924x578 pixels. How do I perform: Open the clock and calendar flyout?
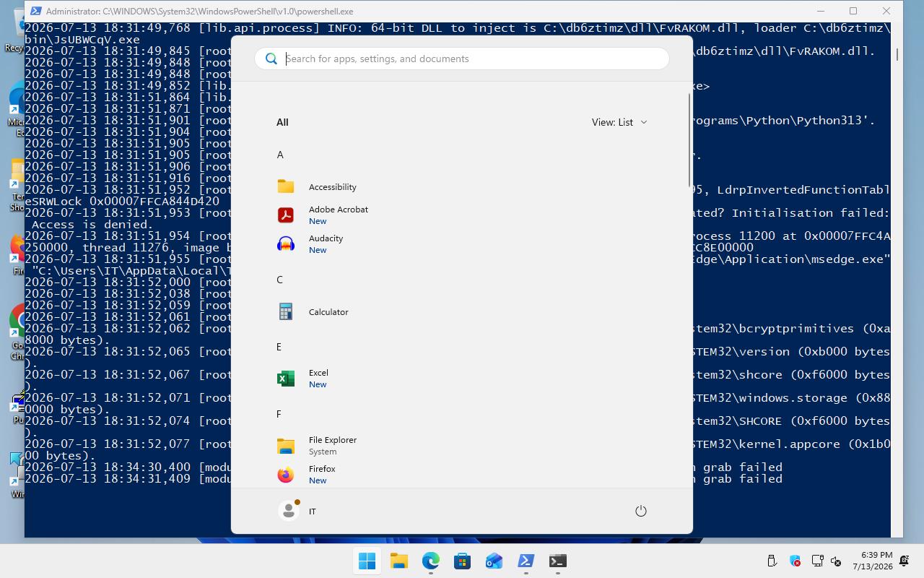[x=872, y=561]
